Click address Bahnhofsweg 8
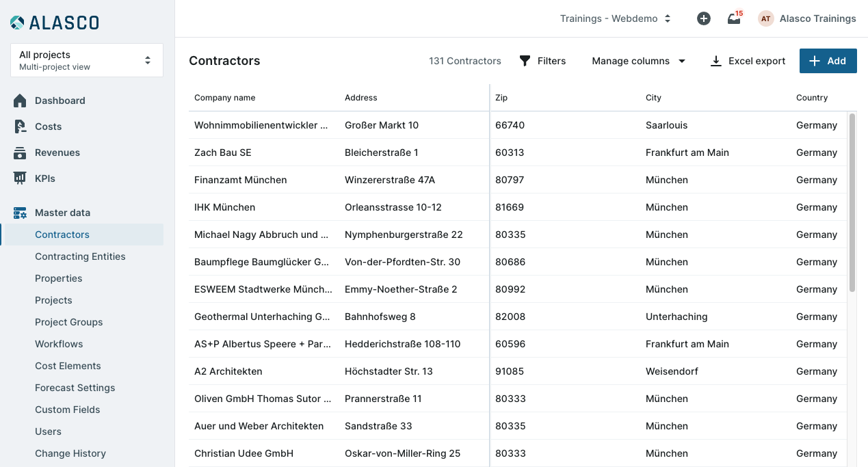Viewport: 868px width, 467px height. [380, 317]
